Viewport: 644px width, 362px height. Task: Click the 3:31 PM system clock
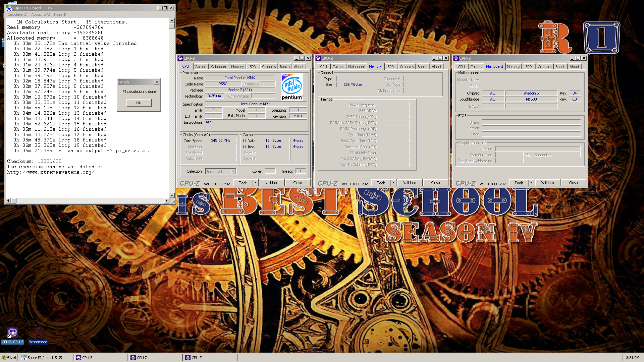tap(632, 358)
